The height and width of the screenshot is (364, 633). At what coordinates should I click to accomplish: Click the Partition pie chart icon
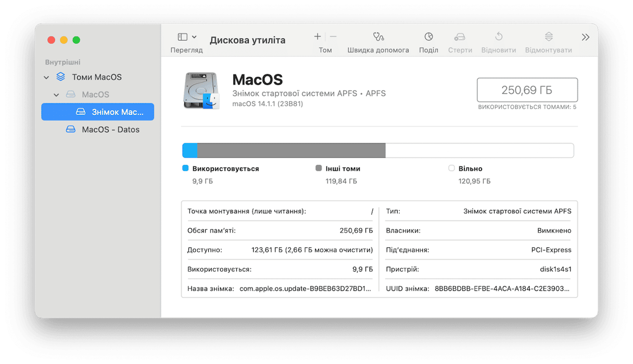[428, 37]
